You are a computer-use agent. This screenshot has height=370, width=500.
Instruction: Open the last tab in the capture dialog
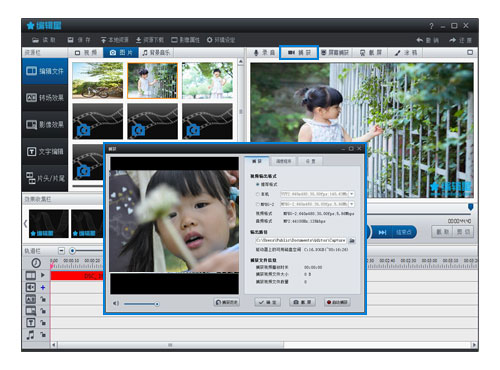(x=310, y=161)
